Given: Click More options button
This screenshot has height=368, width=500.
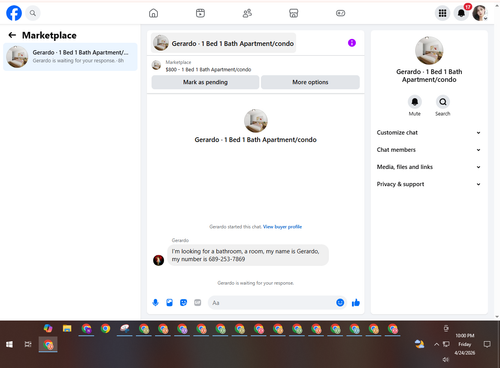Looking at the screenshot, I should (x=310, y=82).
